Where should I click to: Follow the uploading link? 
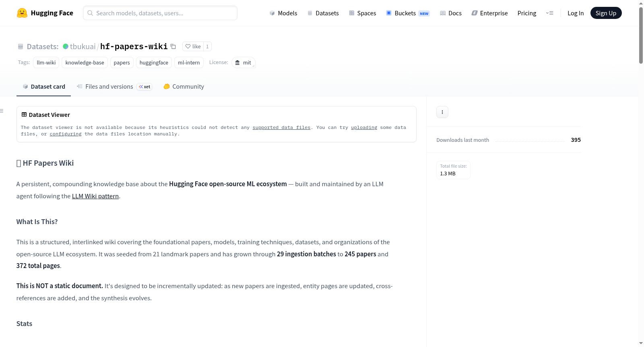pyautogui.click(x=364, y=127)
